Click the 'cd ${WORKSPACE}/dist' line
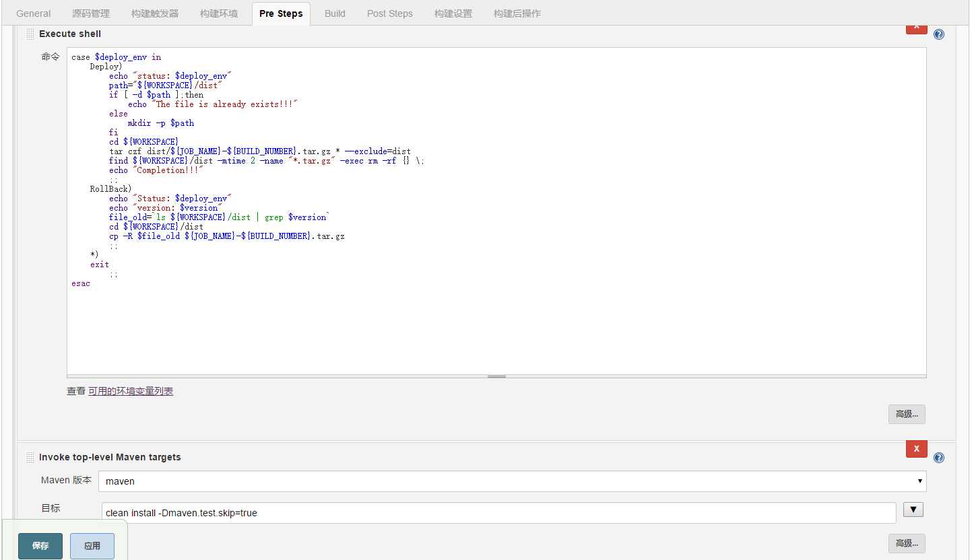 156,227
